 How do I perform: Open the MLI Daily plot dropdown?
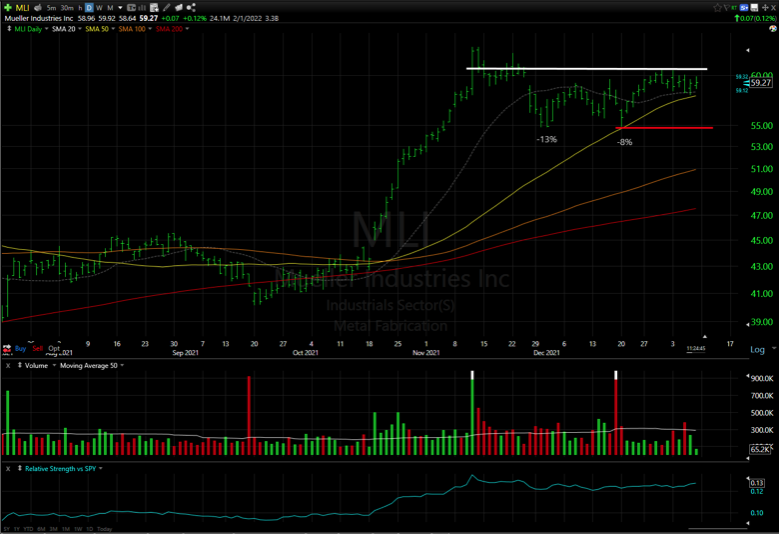pyautogui.click(x=46, y=29)
